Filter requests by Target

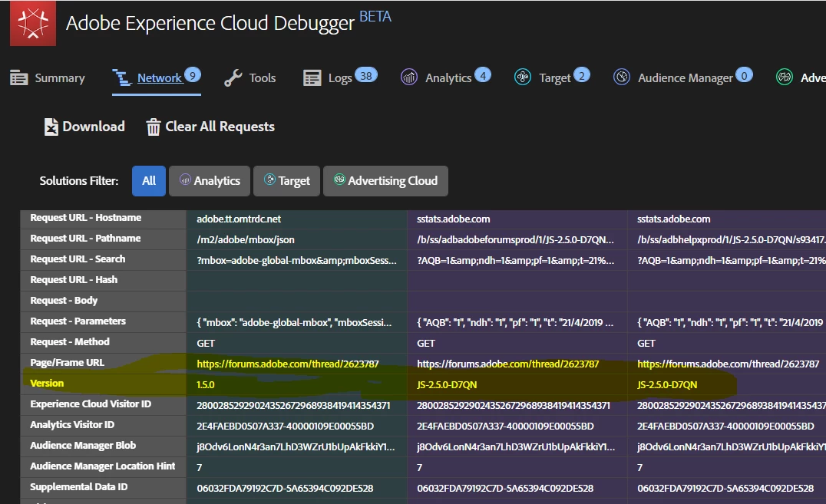pyautogui.click(x=287, y=181)
